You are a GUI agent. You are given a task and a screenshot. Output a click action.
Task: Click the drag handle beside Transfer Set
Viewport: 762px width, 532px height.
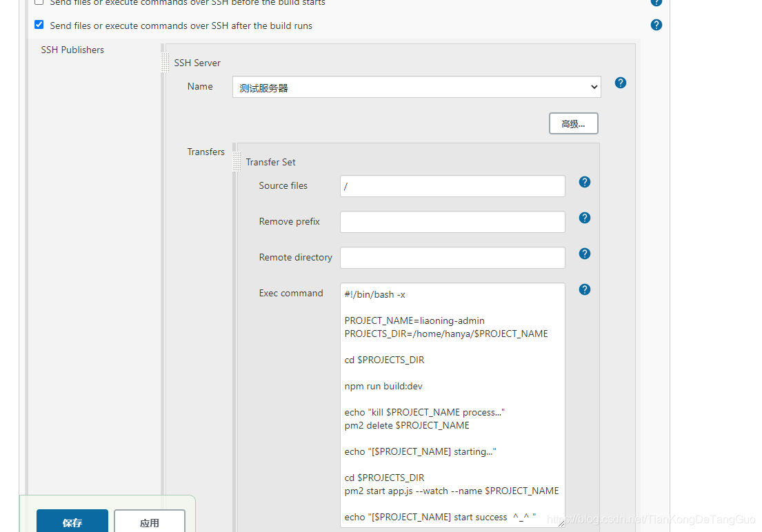click(237, 162)
